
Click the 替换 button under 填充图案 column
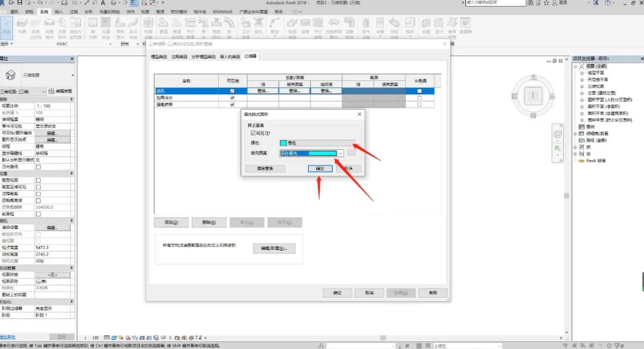coord(294,91)
